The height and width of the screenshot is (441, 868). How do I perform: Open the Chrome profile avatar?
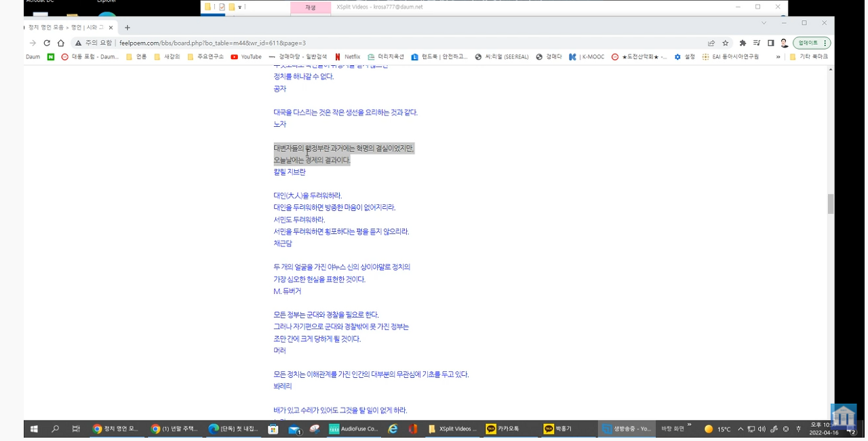pos(784,43)
